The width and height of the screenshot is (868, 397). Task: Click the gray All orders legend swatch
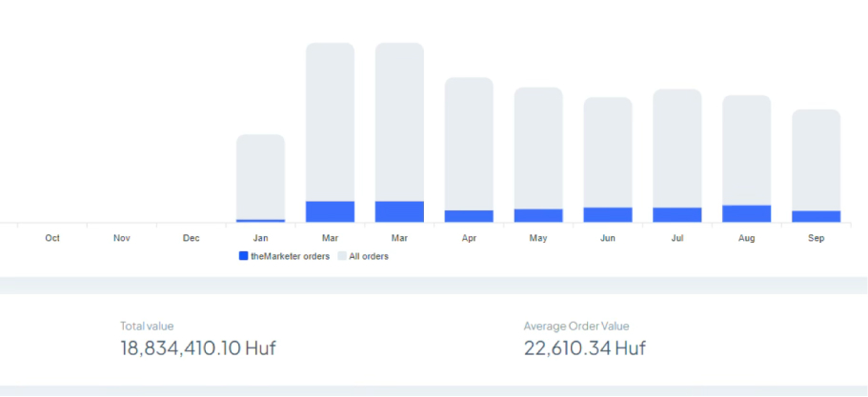[342, 256]
